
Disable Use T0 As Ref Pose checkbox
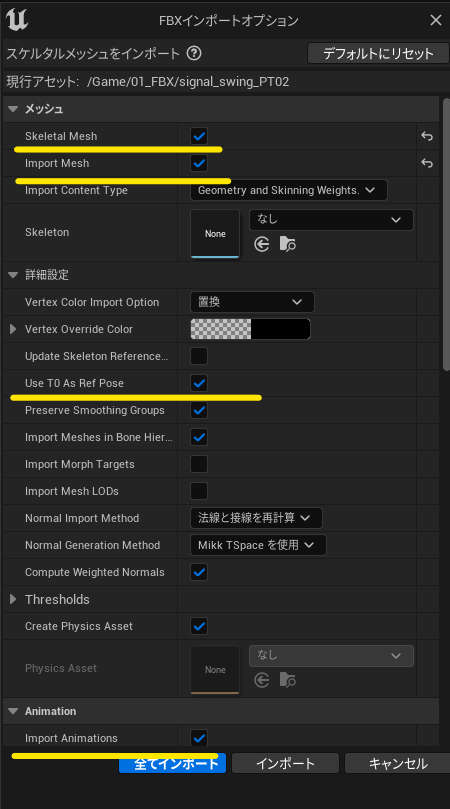(x=199, y=383)
